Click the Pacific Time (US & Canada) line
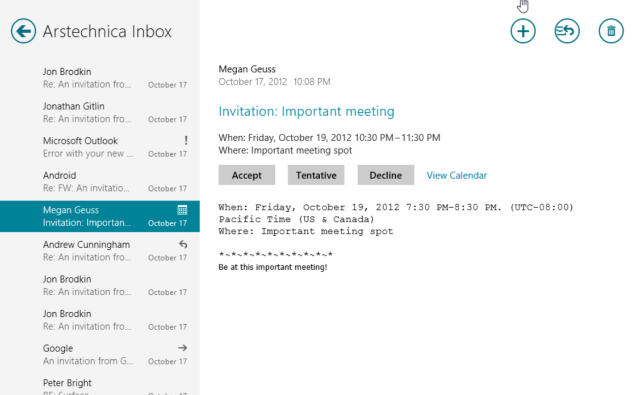The image size is (640, 395). point(296,219)
